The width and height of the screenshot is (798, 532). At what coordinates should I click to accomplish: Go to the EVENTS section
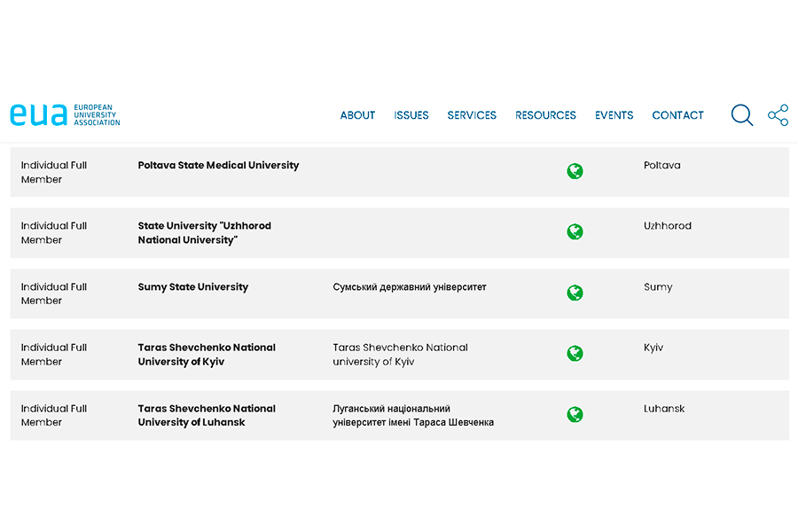point(614,115)
